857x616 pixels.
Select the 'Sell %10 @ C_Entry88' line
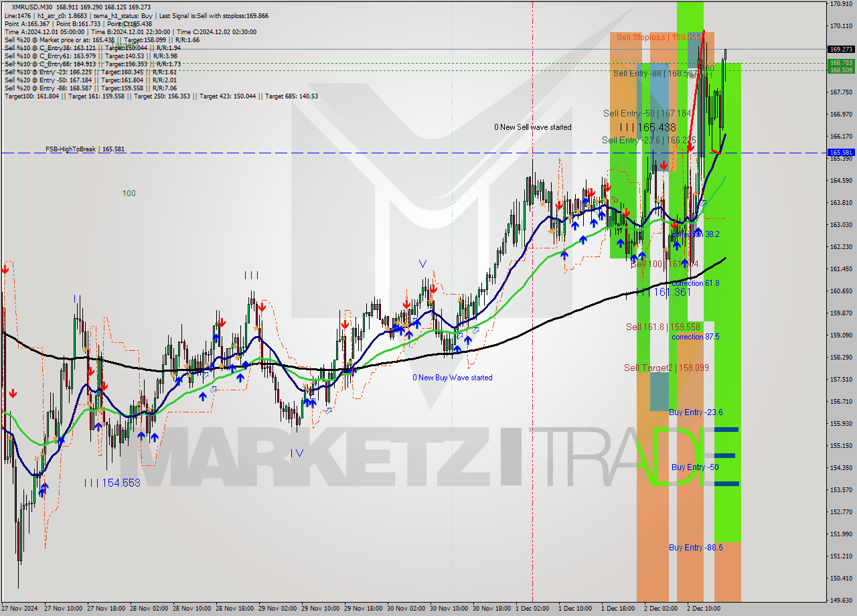click(92, 64)
